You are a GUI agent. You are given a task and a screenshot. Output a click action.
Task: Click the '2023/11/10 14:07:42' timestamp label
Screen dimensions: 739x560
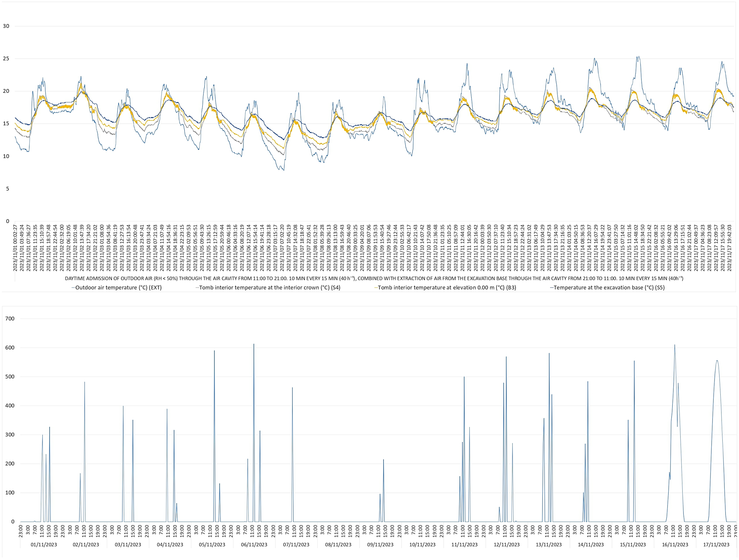[422, 248]
